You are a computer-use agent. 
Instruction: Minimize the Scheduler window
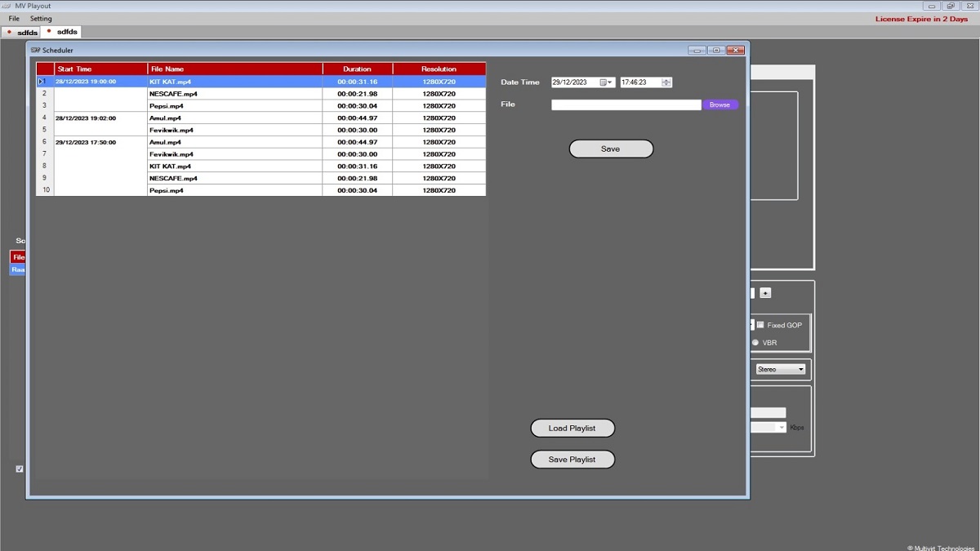pyautogui.click(x=697, y=51)
